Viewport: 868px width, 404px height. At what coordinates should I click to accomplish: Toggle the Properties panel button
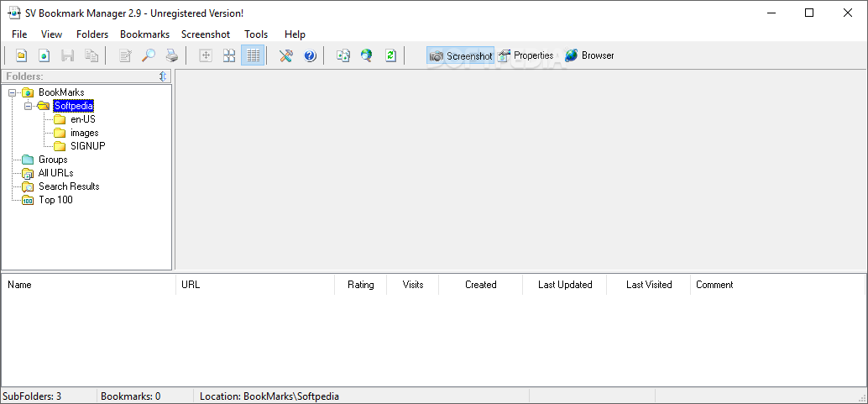(526, 55)
